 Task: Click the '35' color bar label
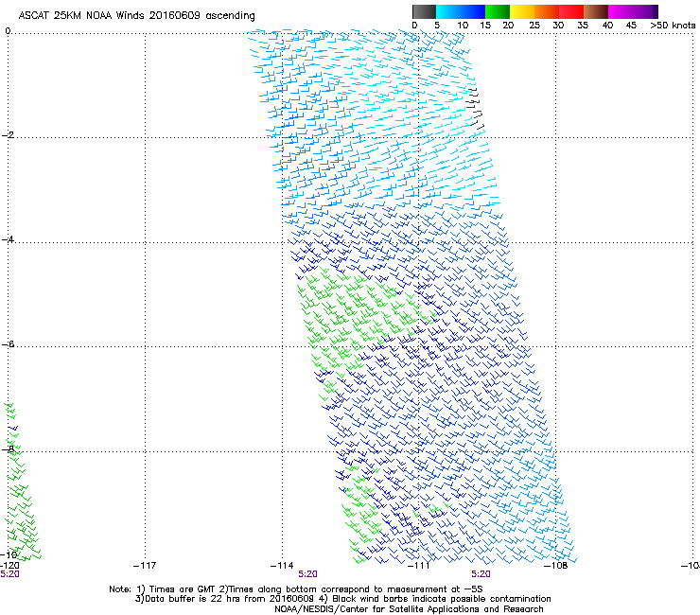[x=583, y=26]
